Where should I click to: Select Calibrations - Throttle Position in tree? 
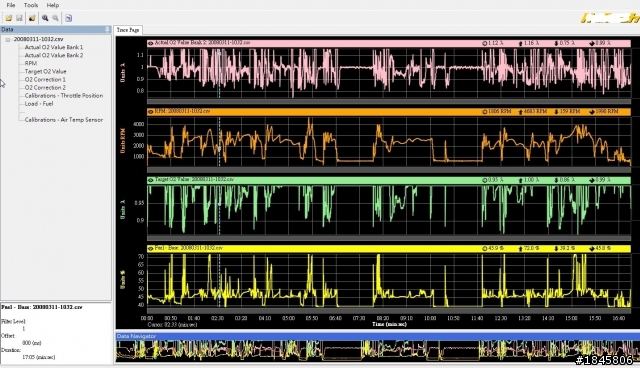click(x=64, y=95)
